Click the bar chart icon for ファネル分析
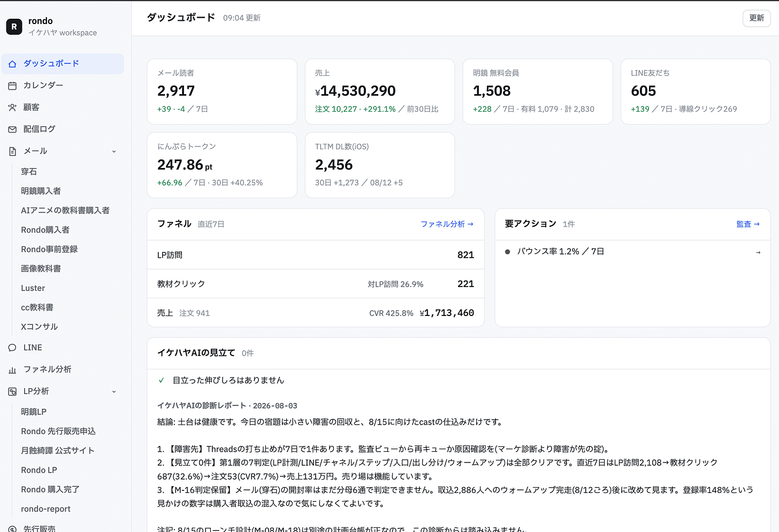Viewport: 779px width, 532px height. [12, 369]
